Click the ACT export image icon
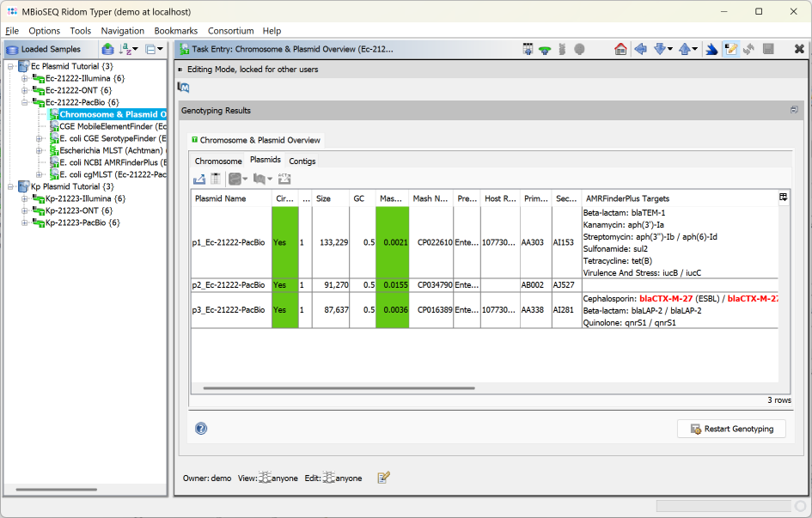This screenshot has height=518, width=812. click(x=284, y=179)
